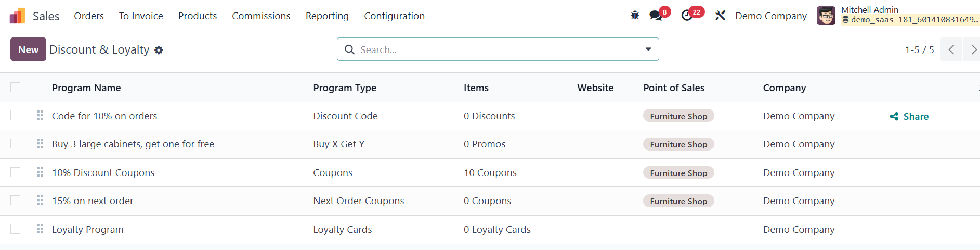Open the Demo Company switcher
980x250 pixels.
pyautogui.click(x=770, y=16)
